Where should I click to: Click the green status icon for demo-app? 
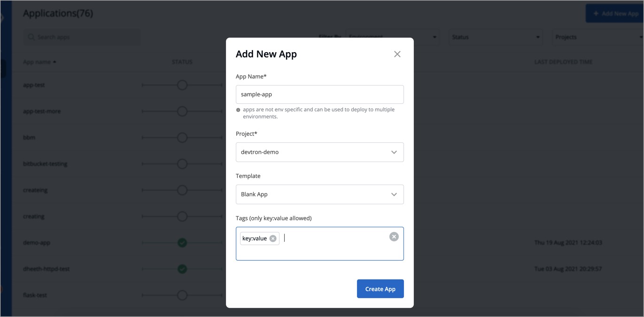(x=182, y=243)
